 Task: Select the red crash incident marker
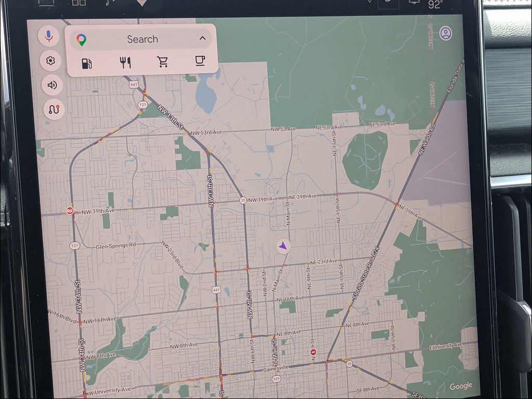coord(70,211)
